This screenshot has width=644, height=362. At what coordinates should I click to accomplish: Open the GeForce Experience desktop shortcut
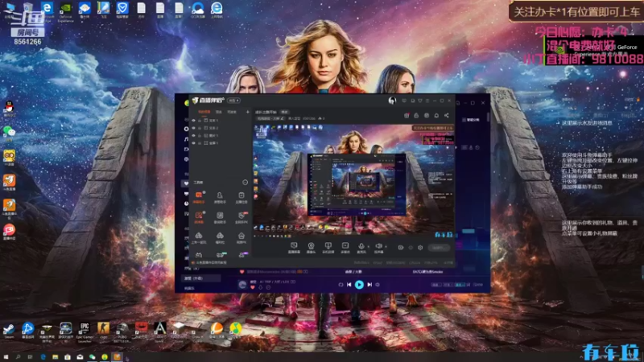tap(66, 12)
